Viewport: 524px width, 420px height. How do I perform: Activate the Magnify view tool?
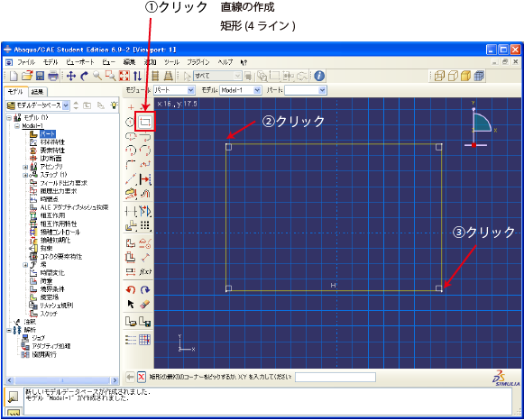(97, 76)
